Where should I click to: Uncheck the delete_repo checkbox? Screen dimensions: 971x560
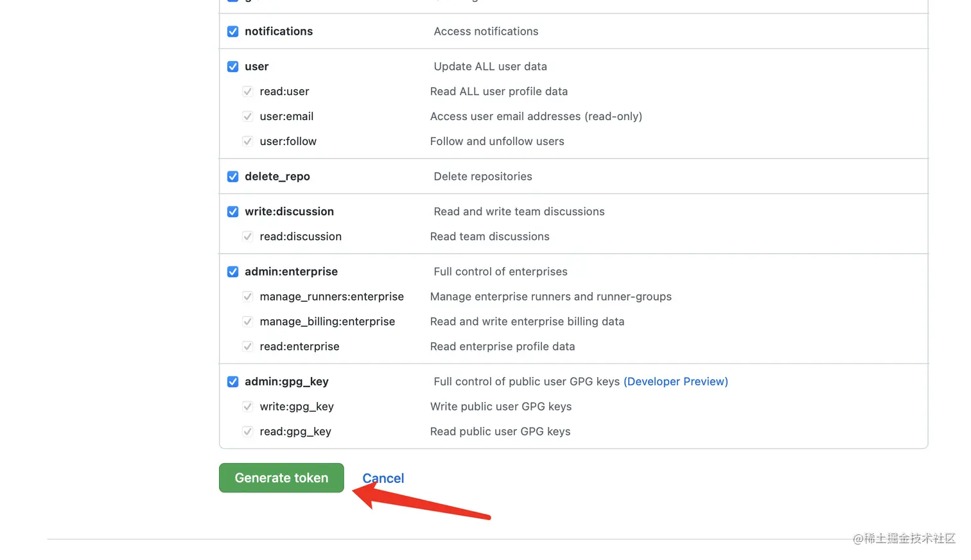[x=233, y=177]
